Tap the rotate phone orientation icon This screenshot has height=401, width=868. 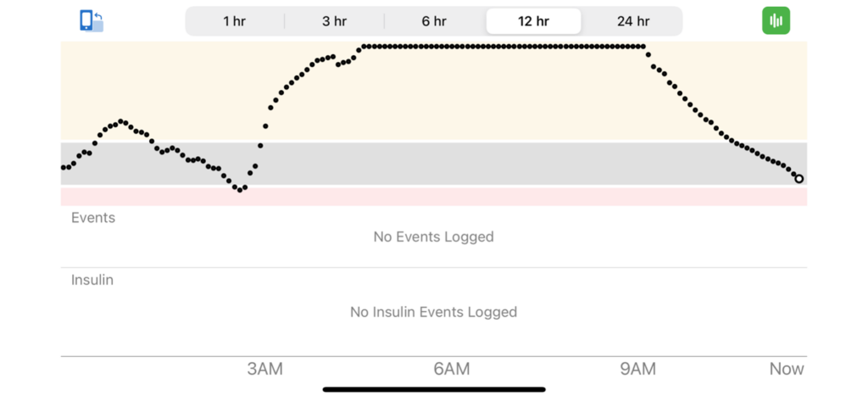[92, 21]
